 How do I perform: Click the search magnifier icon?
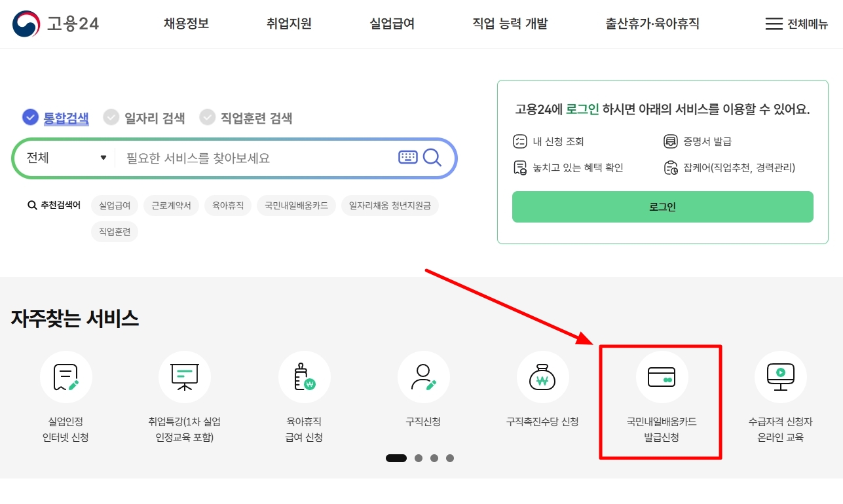click(x=432, y=158)
